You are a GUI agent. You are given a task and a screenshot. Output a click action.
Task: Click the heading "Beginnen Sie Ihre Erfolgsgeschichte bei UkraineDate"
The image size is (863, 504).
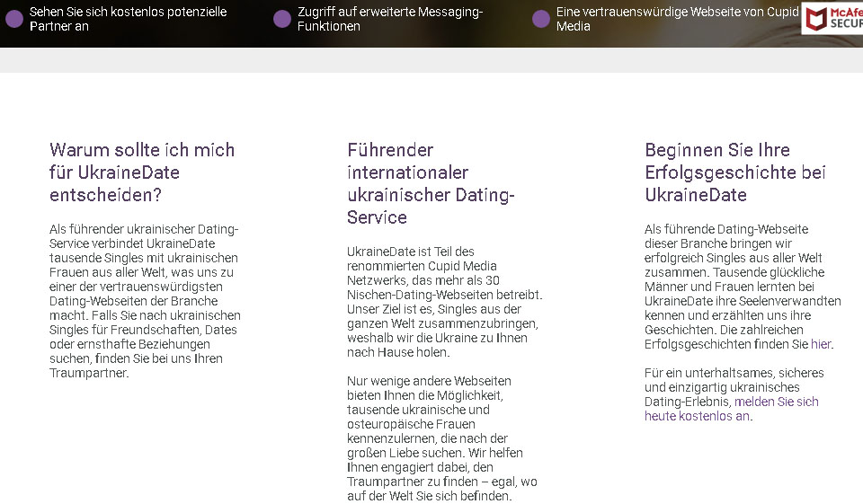click(x=734, y=172)
